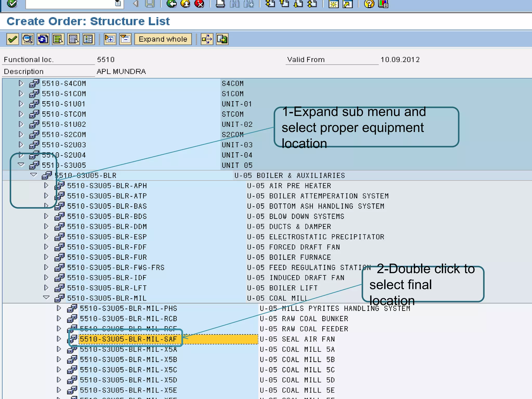Click the description value APL MUNDRA
532x399 pixels.
click(x=121, y=71)
